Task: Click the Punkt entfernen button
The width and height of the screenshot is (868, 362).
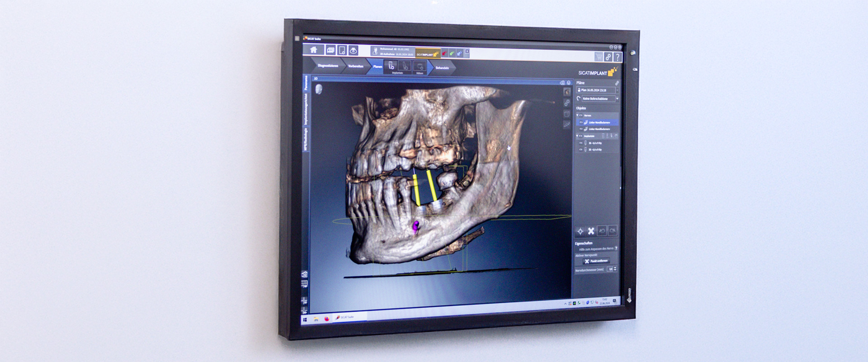Action: click(596, 261)
